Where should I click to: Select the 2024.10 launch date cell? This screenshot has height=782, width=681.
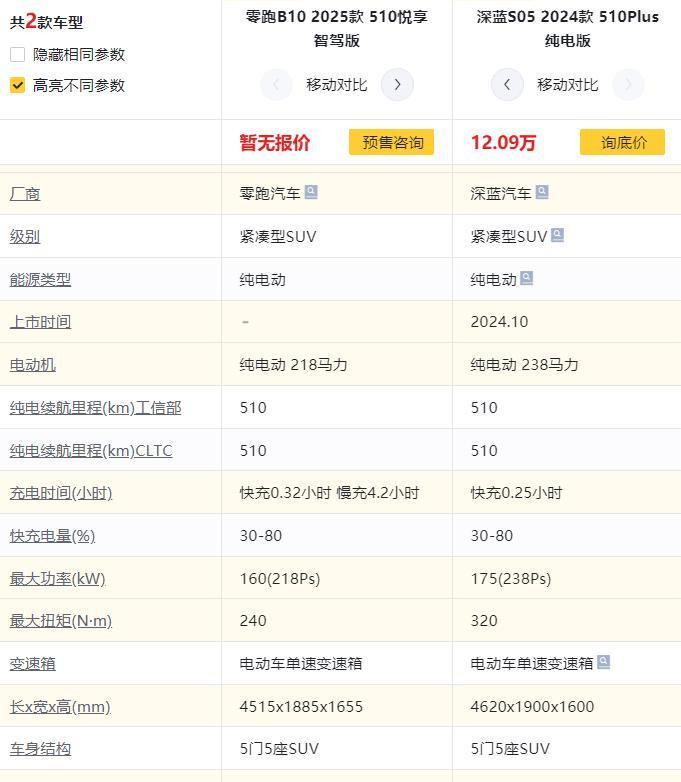click(x=499, y=322)
